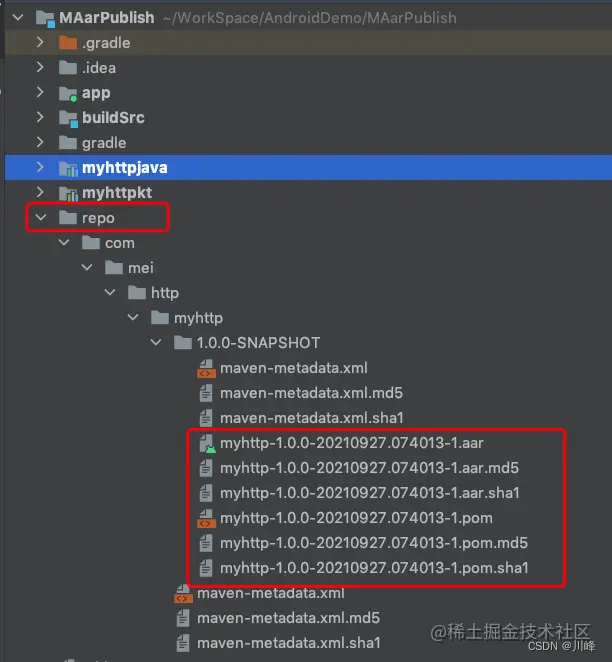Select the repo folder label
This screenshot has width=612, height=662.
click(x=98, y=218)
